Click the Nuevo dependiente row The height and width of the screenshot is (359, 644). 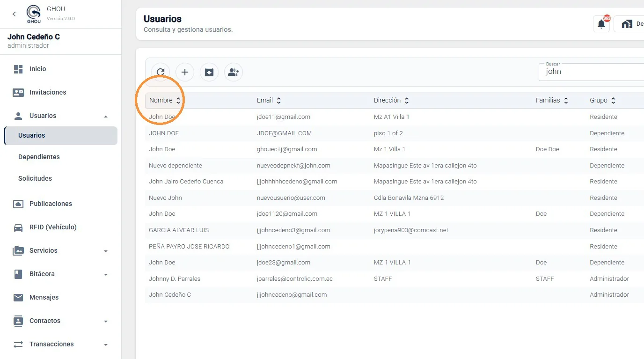(395, 166)
